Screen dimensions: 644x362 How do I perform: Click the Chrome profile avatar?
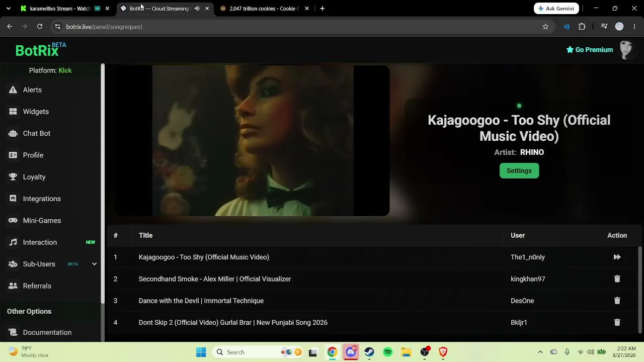(619, 27)
